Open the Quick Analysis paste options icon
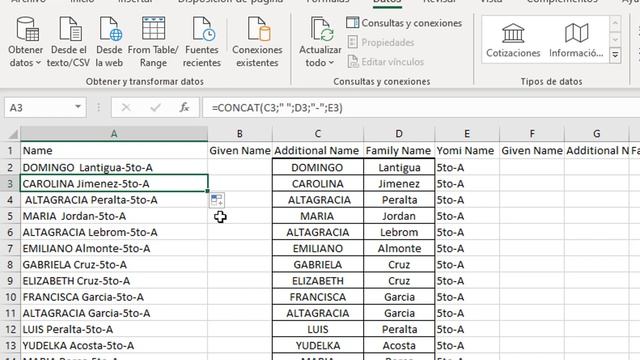The width and height of the screenshot is (640, 360). pyautogui.click(x=217, y=200)
